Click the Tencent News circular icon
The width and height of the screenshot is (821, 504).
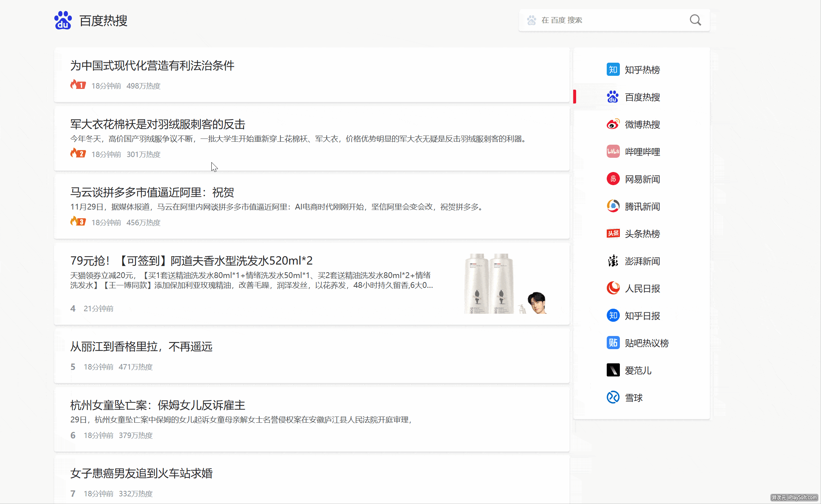click(613, 206)
